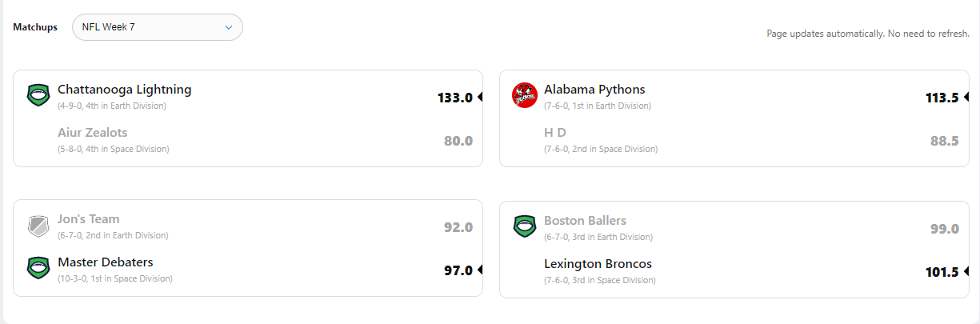Click the 97.0 score for Master Debaters

458,270
